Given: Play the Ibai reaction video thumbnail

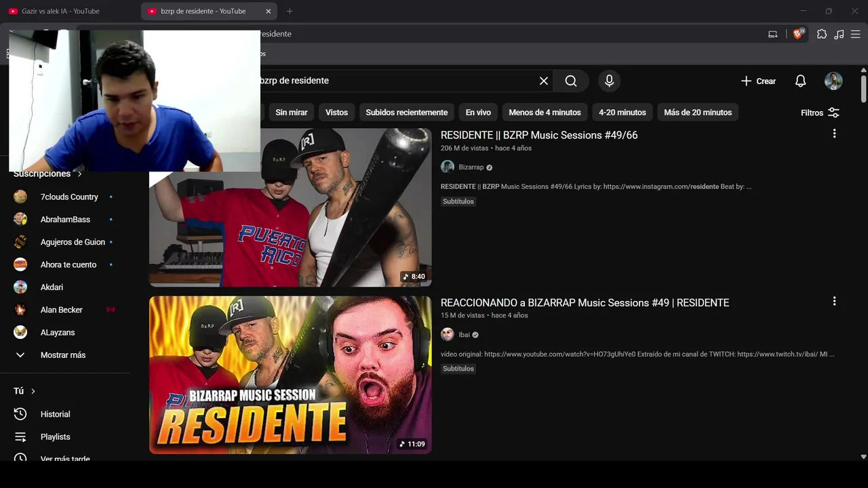Looking at the screenshot, I should [x=290, y=375].
